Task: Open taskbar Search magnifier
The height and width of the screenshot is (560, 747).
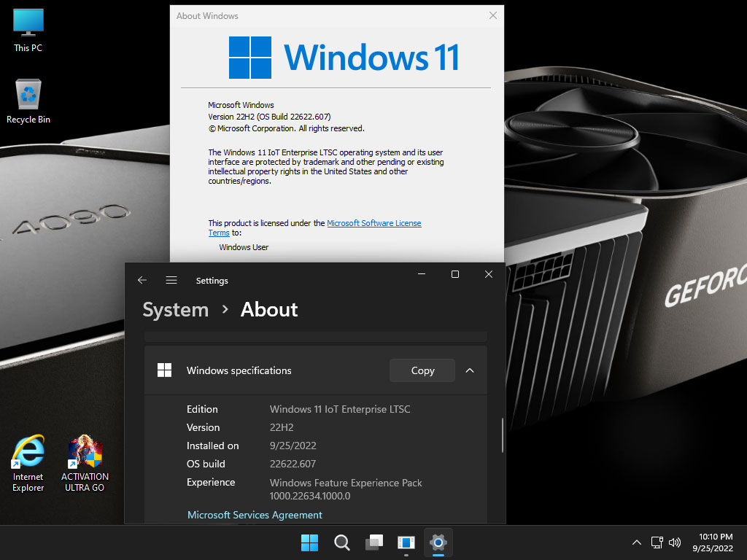Action: pos(341,542)
